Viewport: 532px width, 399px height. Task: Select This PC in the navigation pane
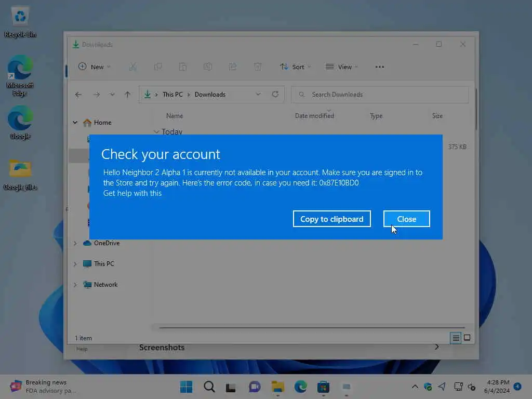point(99,263)
